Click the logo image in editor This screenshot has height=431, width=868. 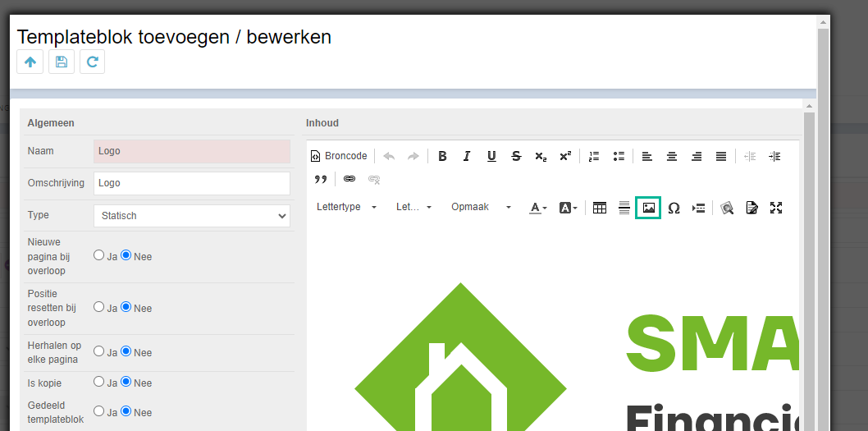(x=576, y=357)
